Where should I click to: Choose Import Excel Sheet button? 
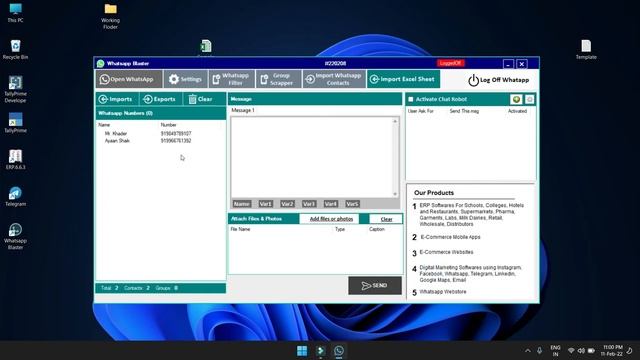click(403, 79)
